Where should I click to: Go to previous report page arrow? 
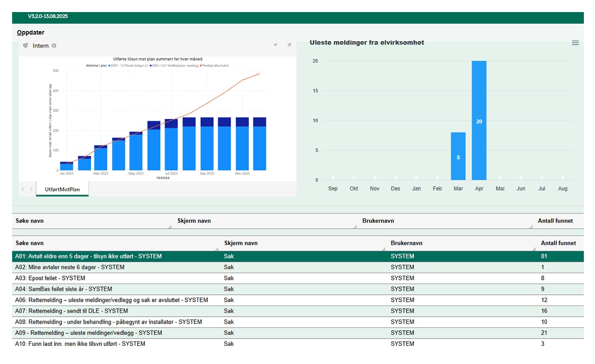(x=22, y=189)
